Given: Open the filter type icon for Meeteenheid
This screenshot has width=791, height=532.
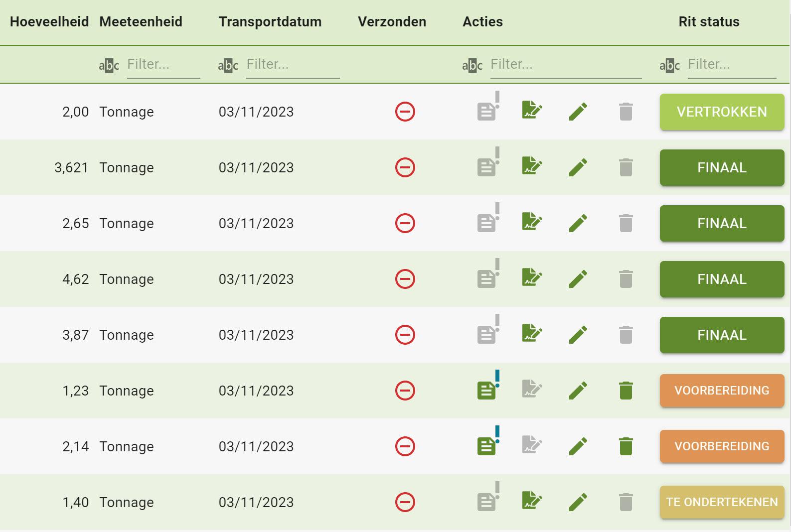Looking at the screenshot, I should click(x=109, y=65).
